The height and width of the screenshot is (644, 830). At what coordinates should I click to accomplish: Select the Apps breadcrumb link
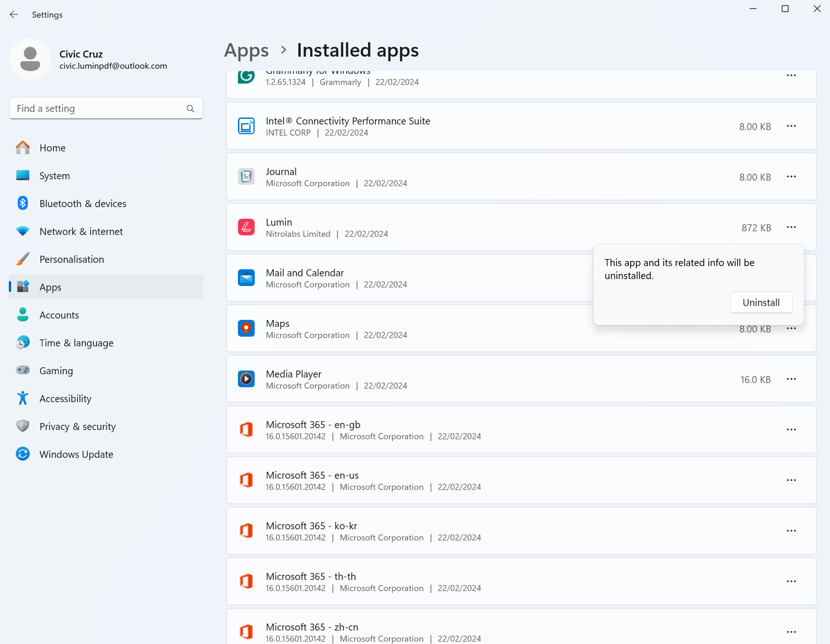tap(246, 50)
